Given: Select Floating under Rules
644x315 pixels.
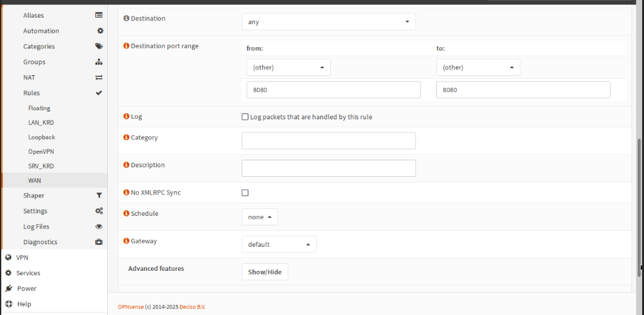Looking at the screenshot, I should [x=39, y=109].
